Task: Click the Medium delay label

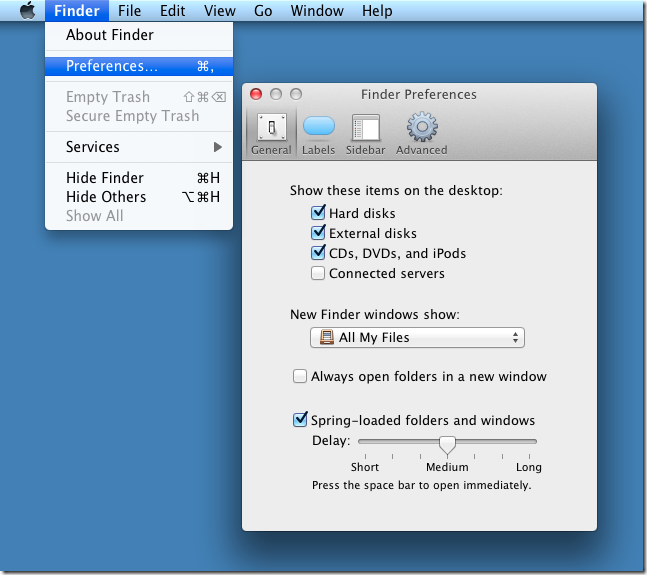Action: (447, 467)
